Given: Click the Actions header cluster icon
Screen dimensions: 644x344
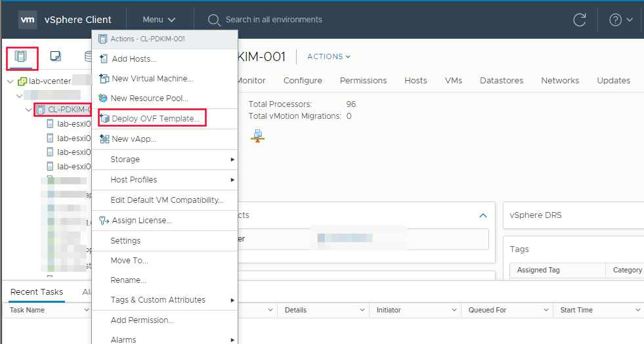Looking at the screenshot, I should (102, 39).
